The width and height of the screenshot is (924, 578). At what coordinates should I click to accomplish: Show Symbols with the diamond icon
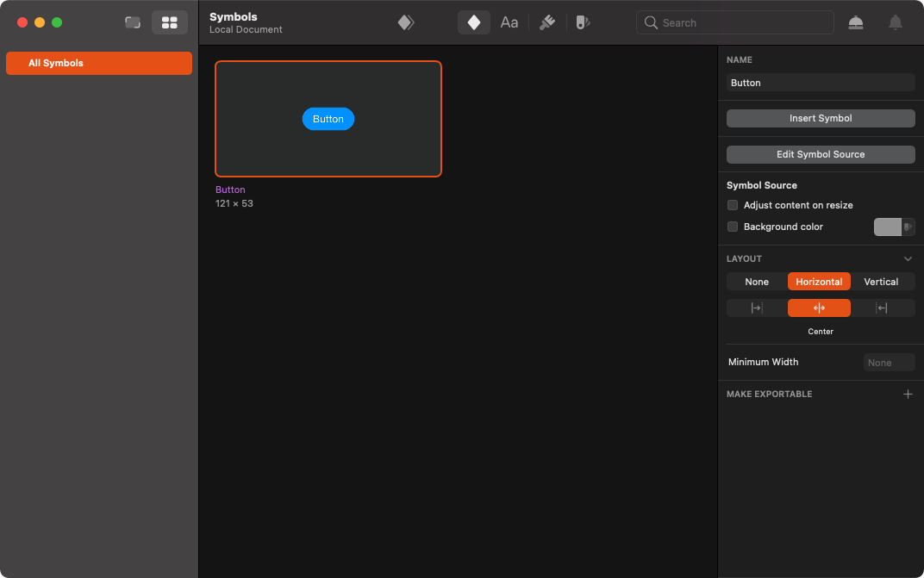tap(474, 22)
